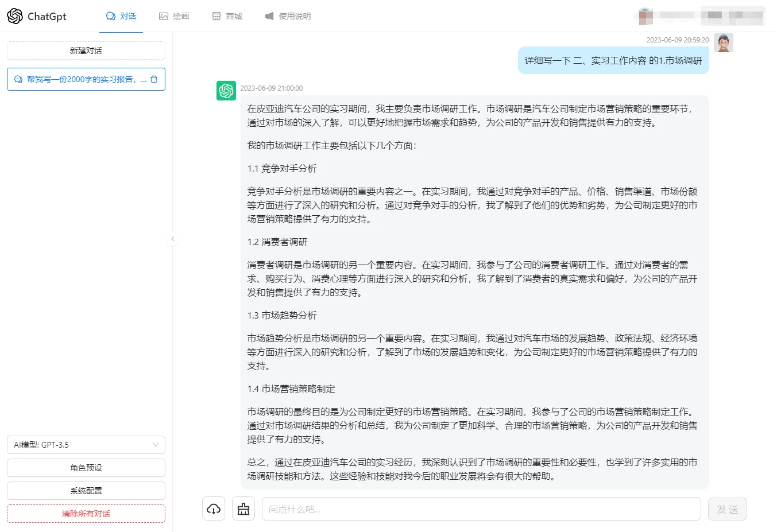The image size is (777, 532).
Task: Click the heading 1.1 竞争对手分析
Action: point(282,169)
